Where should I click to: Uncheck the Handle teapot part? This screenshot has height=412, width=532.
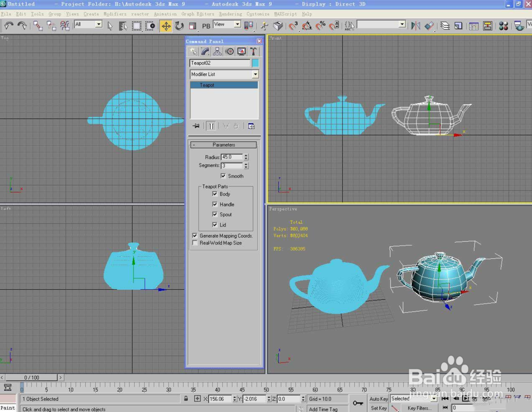pos(214,204)
